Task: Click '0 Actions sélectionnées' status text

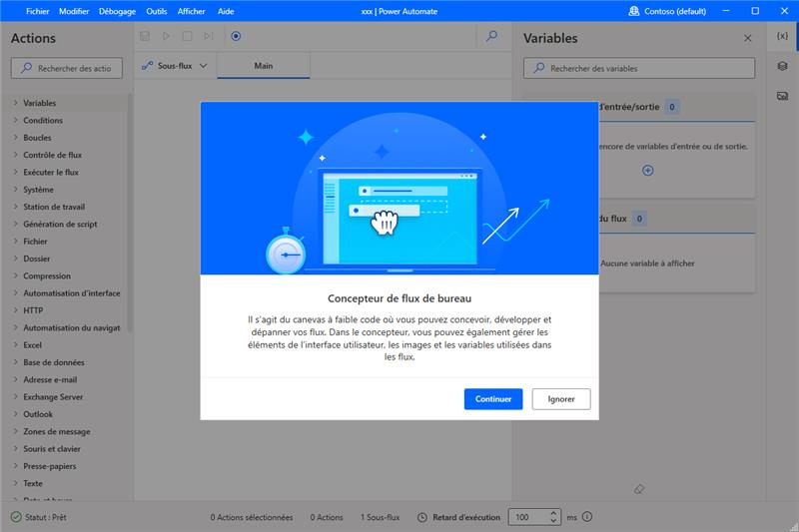Action: point(252,517)
